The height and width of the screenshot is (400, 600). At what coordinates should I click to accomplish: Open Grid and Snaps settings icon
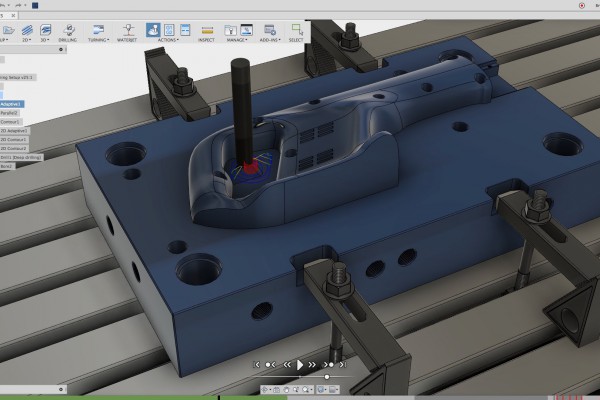[332, 390]
